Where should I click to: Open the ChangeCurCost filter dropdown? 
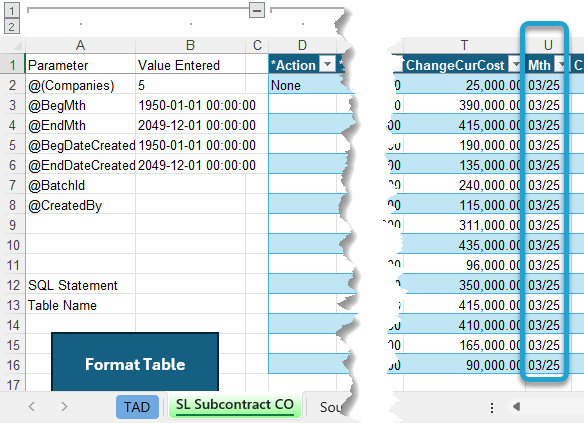point(515,64)
